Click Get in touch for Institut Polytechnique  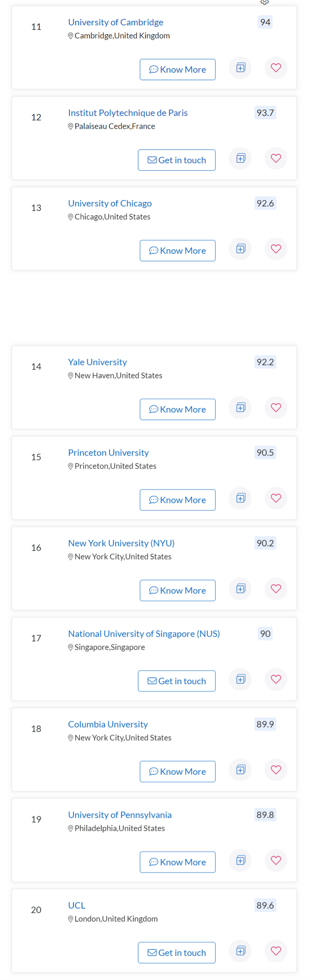177,160
